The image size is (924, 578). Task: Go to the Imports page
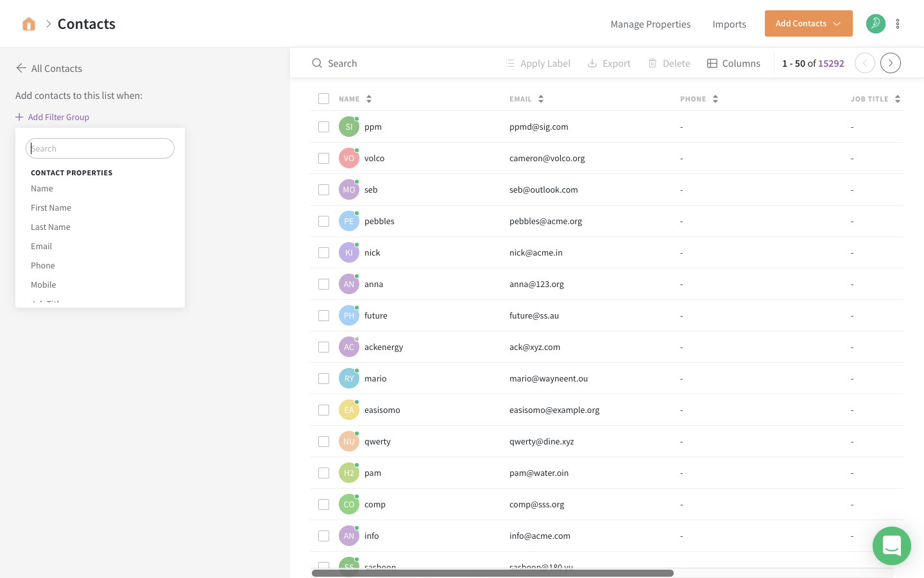(x=729, y=24)
